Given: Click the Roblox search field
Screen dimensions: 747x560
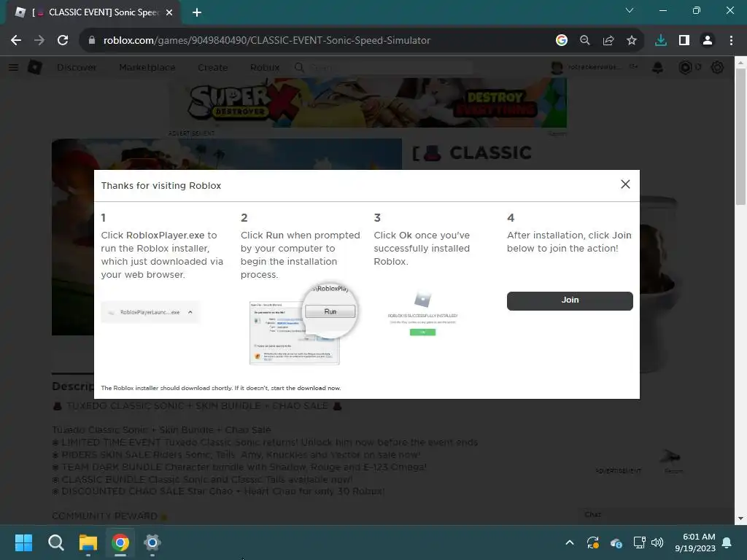Looking at the screenshot, I should [x=384, y=68].
